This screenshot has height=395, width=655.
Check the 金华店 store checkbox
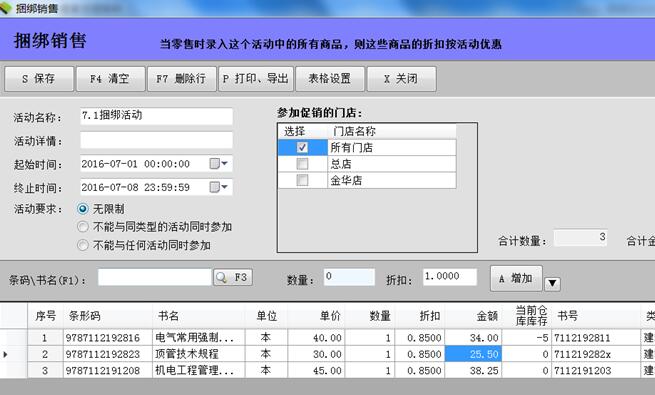(302, 180)
